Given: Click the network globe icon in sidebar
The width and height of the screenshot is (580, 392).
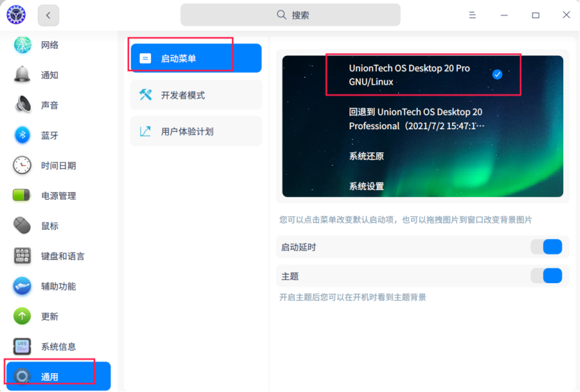Looking at the screenshot, I should coord(22,45).
